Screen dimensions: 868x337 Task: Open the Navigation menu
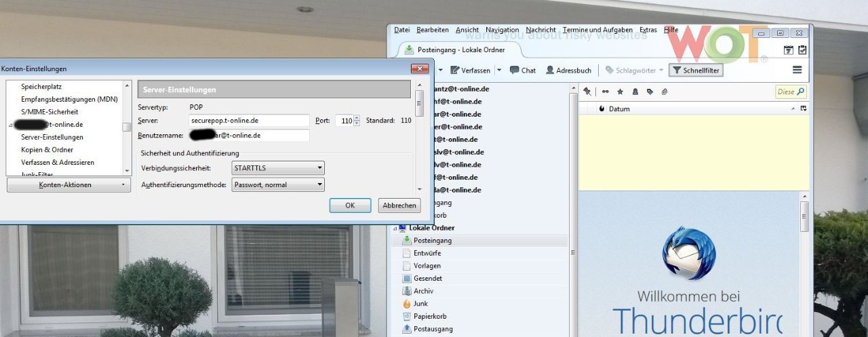tap(502, 30)
